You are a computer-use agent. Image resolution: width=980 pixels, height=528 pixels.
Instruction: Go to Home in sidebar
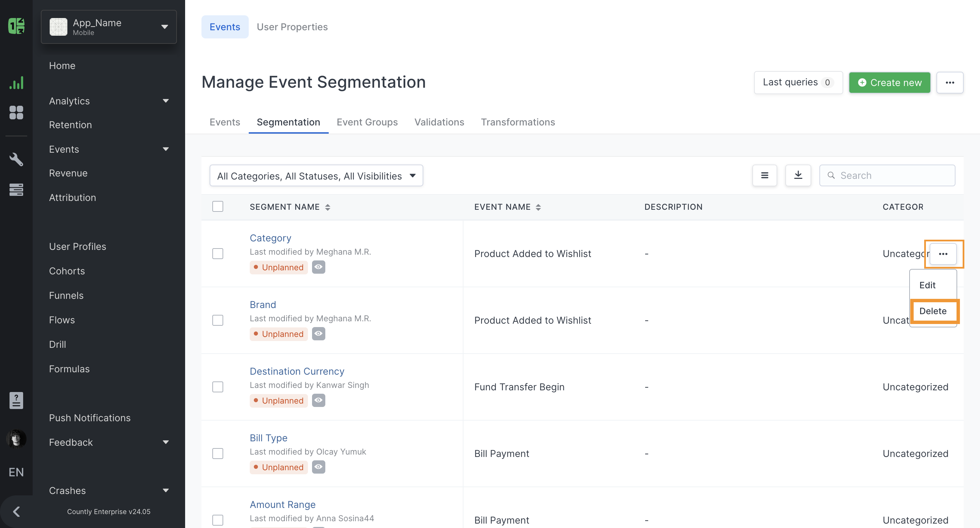tap(62, 65)
